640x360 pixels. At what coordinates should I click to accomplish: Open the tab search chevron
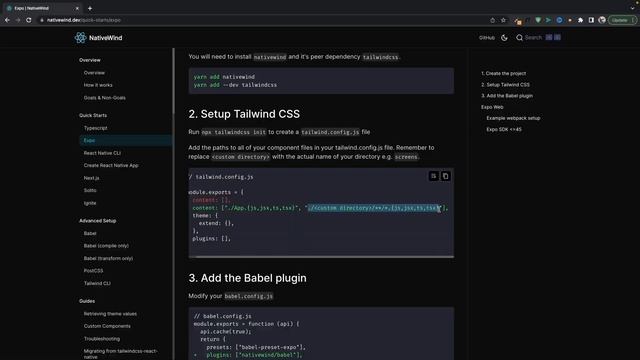pos(632,8)
